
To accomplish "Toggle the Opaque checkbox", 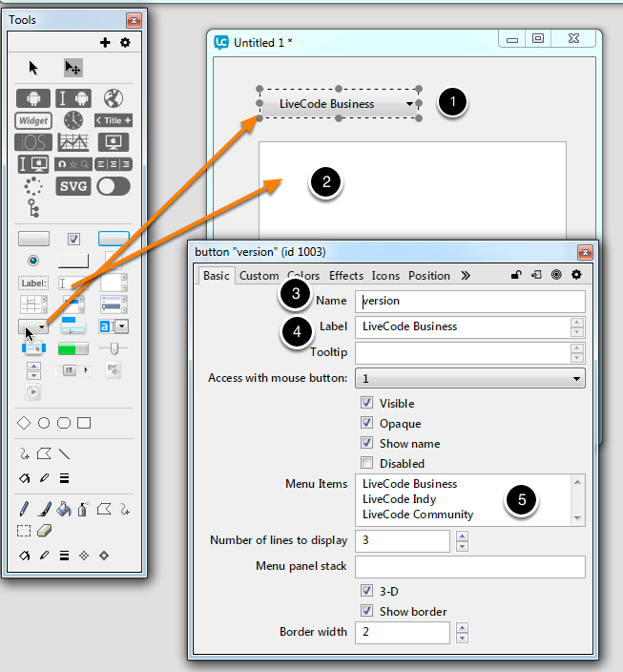I will pyautogui.click(x=366, y=423).
